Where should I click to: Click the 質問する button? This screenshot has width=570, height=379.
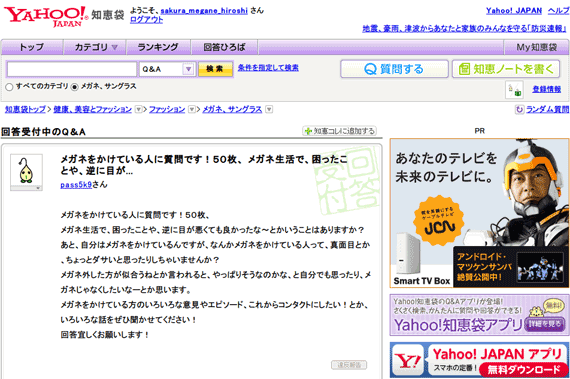[394, 69]
